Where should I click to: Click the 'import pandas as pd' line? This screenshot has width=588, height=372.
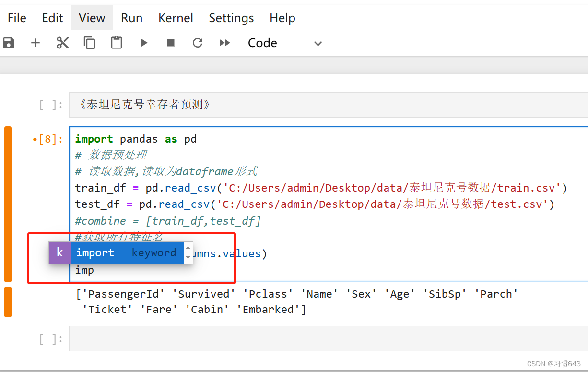(x=136, y=139)
